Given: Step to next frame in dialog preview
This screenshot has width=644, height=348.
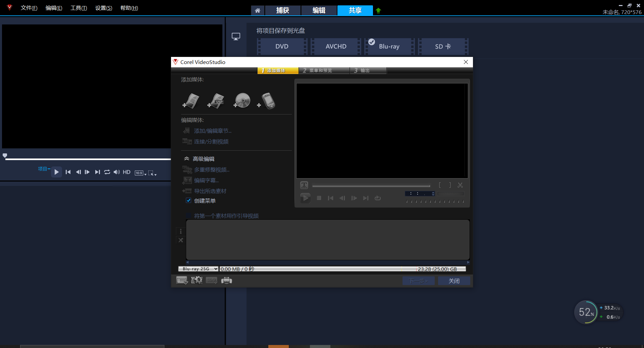Looking at the screenshot, I should tap(354, 198).
